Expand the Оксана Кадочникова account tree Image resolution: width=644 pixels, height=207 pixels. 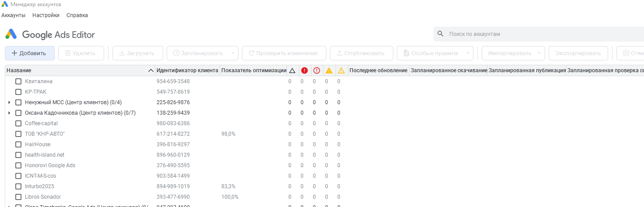point(9,113)
